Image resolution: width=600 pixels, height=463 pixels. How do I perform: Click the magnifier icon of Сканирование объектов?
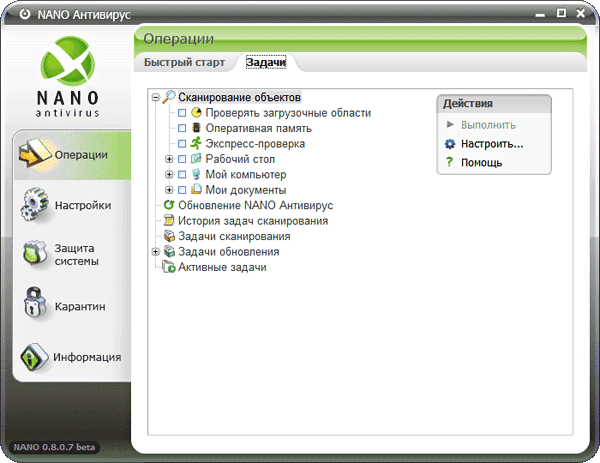pos(169,97)
